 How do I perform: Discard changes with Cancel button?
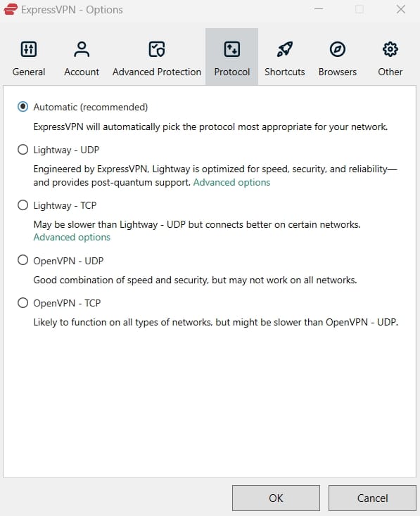point(373,498)
